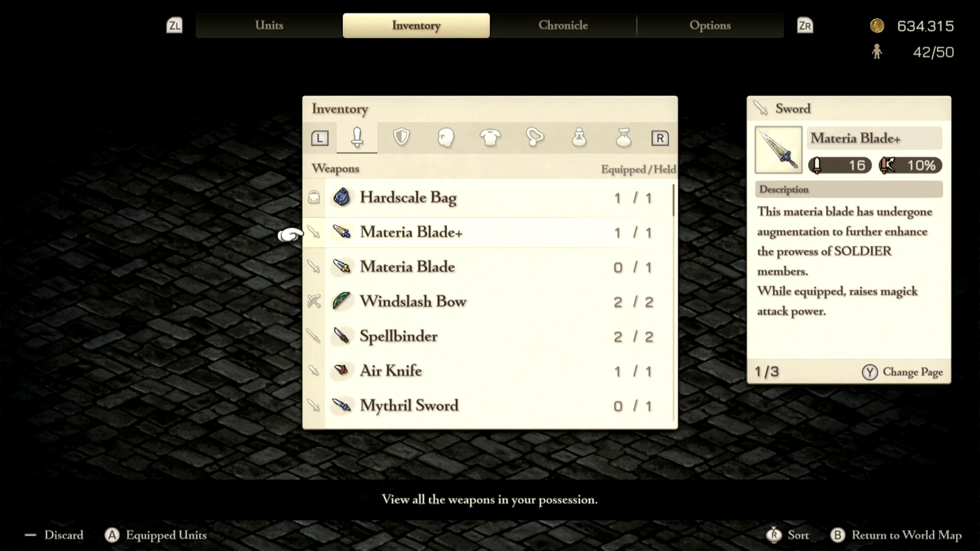Click the Materia Blade+ preview thumbnail
Viewport: 980px width, 551px height.
coord(778,150)
